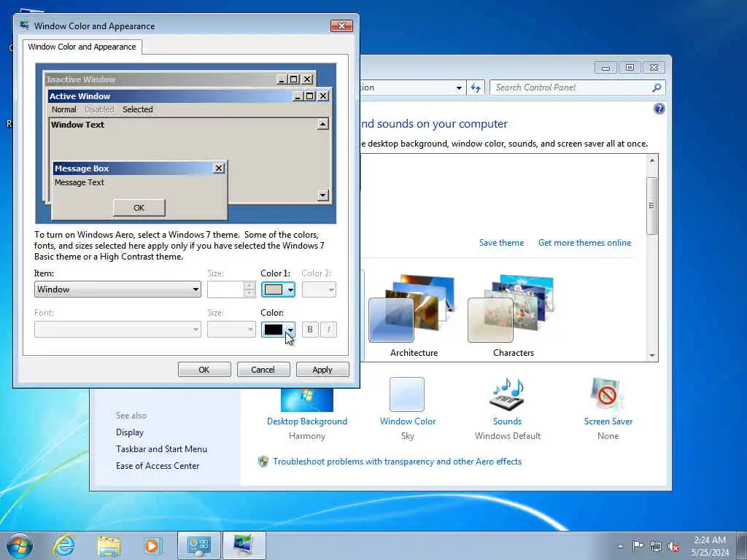Open the Window Color icon
The height and width of the screenshot is (560, 747).
coord(407,394)
